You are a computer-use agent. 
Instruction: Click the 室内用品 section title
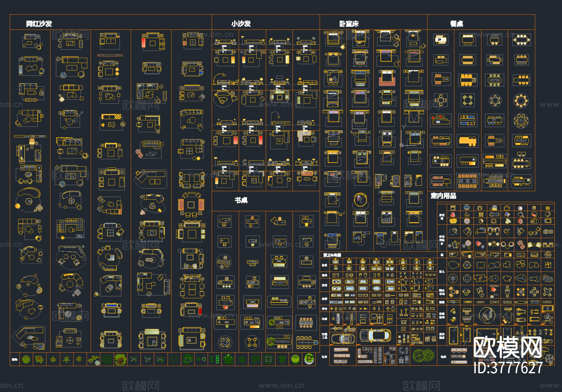pyautogui.click(x=443, y=196)
